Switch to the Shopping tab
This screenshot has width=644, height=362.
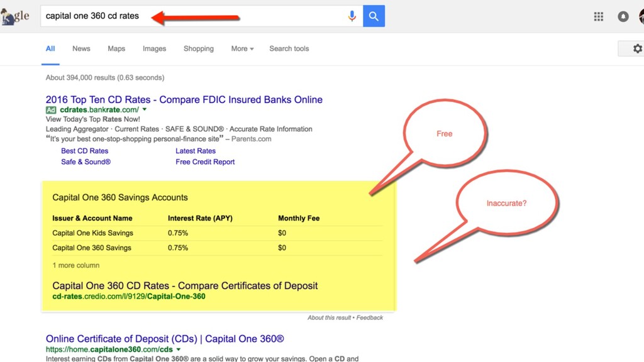point(198,48)
